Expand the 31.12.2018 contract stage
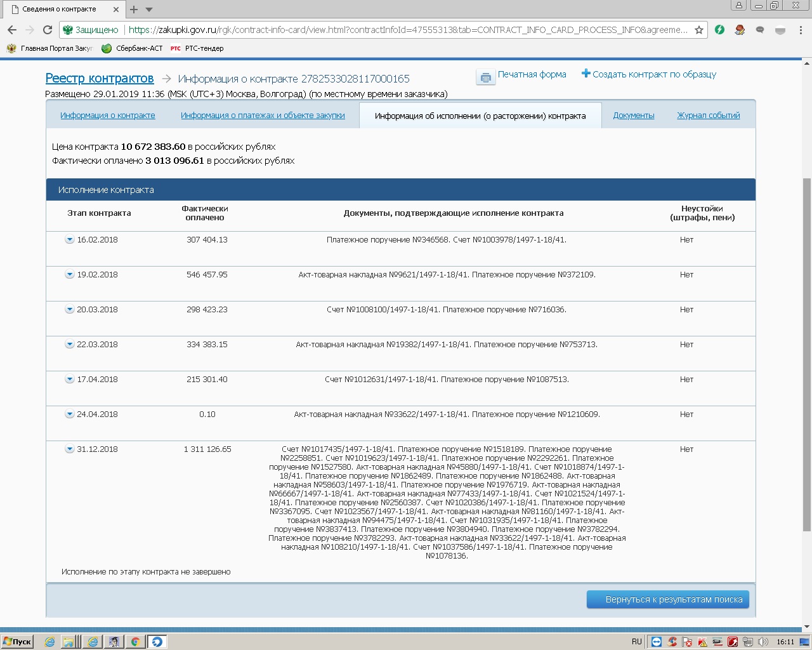The image size is (812, 650). point(69,449)
